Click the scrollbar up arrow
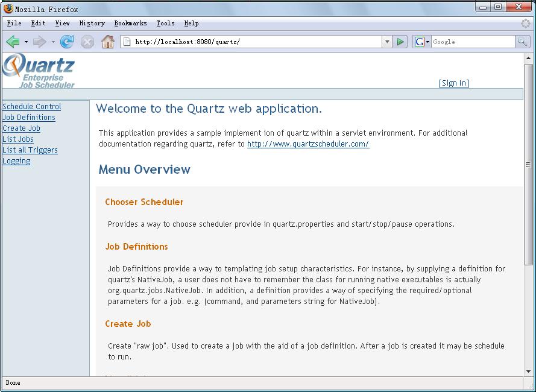Screen dimensions: 536x392 pyautogui.click(x=529, y=58)
